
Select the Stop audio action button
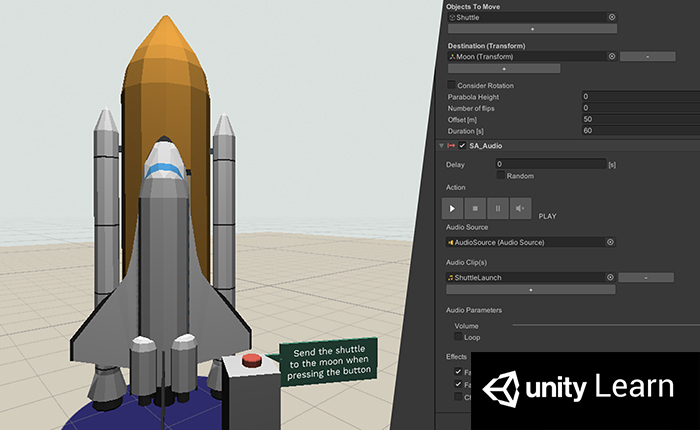475,209
